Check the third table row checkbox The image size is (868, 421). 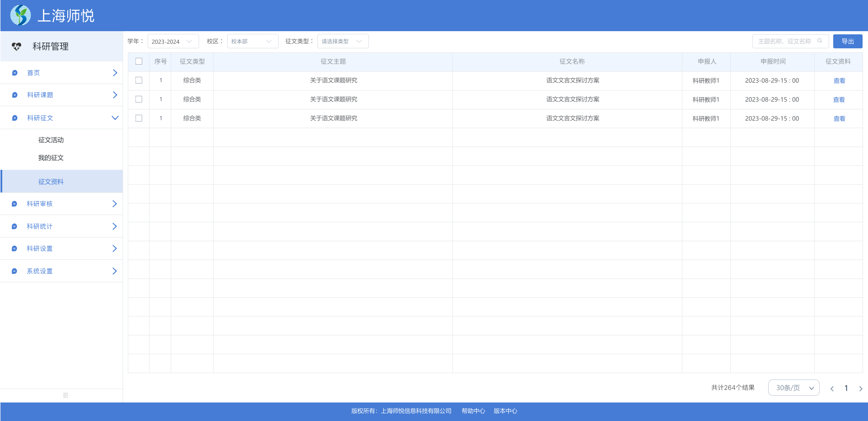pos(139,118)
